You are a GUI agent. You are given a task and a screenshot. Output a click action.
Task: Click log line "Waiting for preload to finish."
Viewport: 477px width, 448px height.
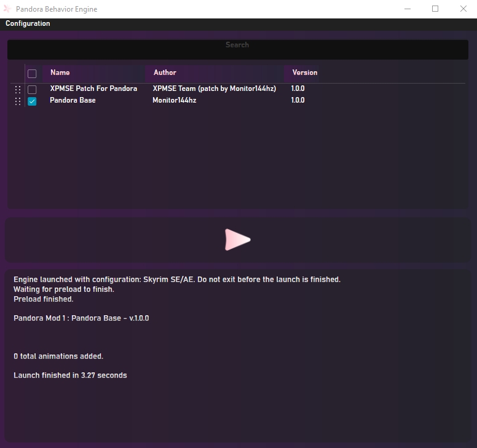point(64,289)
